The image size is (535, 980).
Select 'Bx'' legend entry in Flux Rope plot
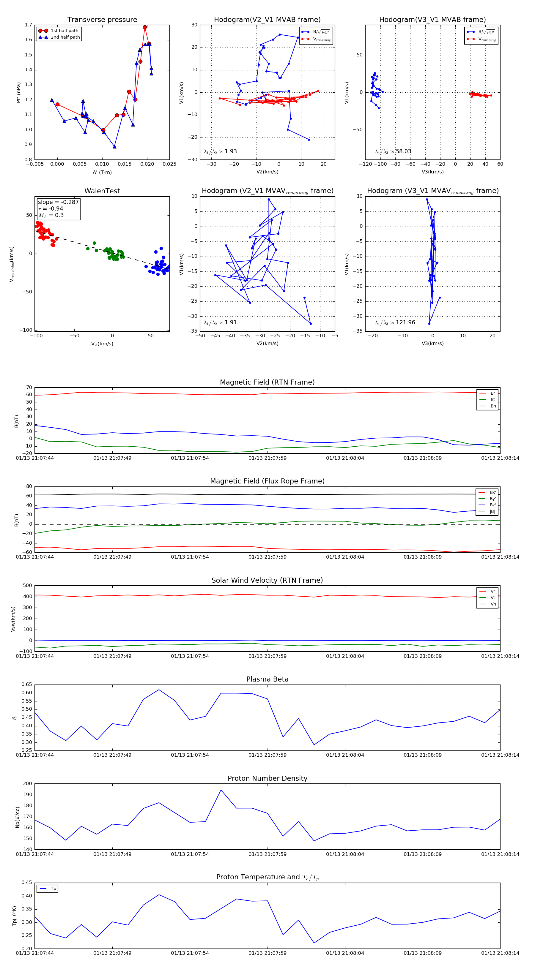[487, 492]
